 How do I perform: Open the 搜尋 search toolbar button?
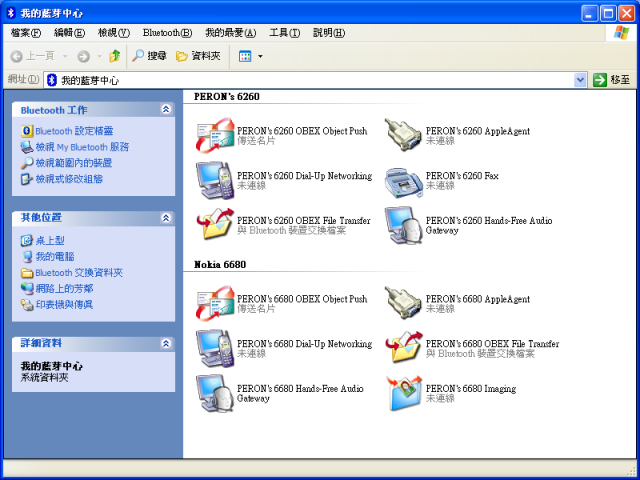pyautogui.click(x=149, y=56)
